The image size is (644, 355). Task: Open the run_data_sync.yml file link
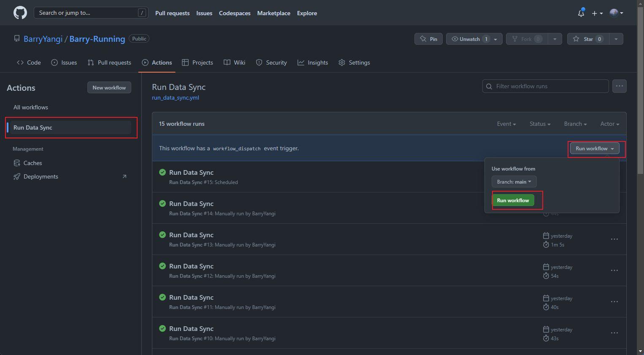[176, 98]
